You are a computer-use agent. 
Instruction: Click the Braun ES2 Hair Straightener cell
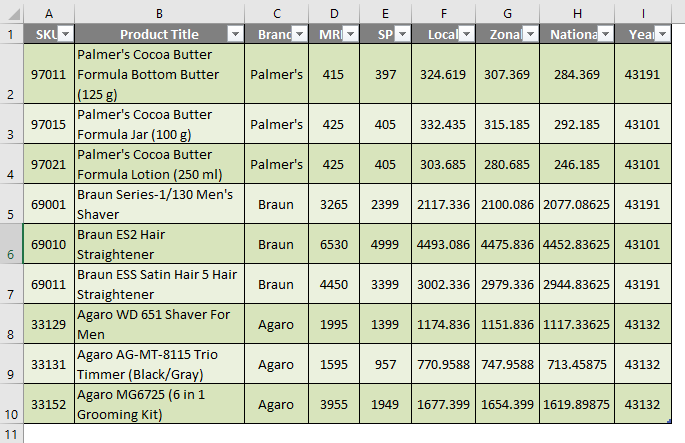click(159, 243)
